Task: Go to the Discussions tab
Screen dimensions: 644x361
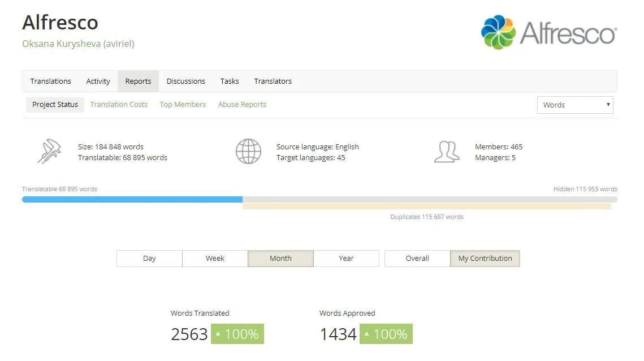Action: click(185, 81)
